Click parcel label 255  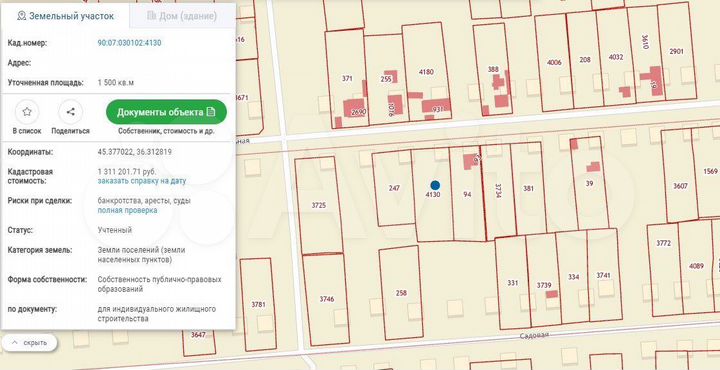pyautogui.click(x=386, y=79)
